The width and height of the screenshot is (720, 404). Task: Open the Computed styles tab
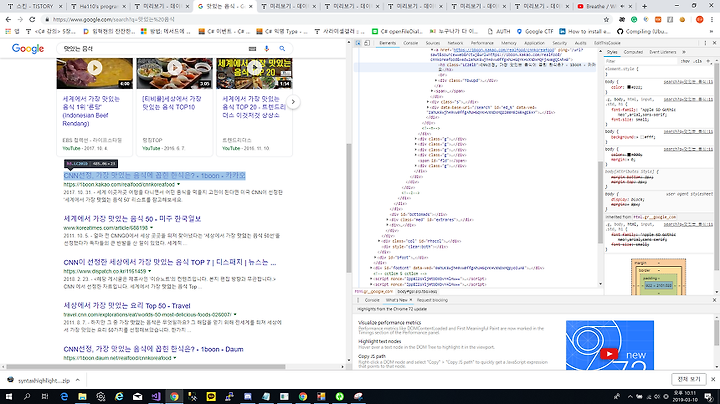(633, 52)
